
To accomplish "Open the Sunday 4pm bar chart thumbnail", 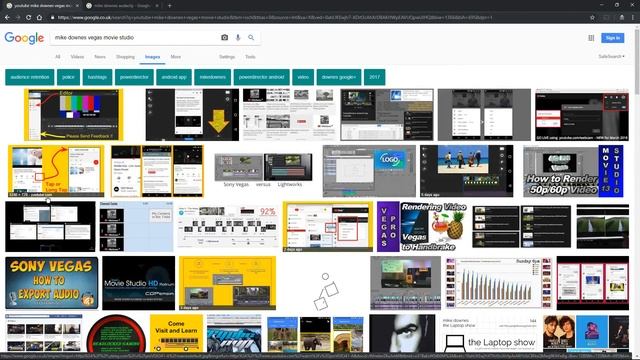I will click(x=498, y=283).
